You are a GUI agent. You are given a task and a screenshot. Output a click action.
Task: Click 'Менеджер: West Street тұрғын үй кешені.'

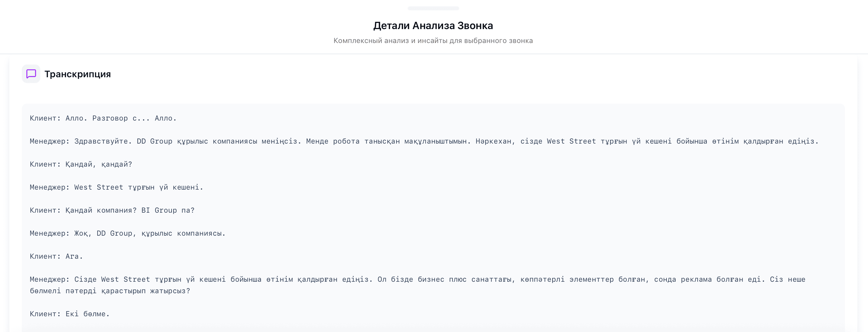tap(117, 187)
